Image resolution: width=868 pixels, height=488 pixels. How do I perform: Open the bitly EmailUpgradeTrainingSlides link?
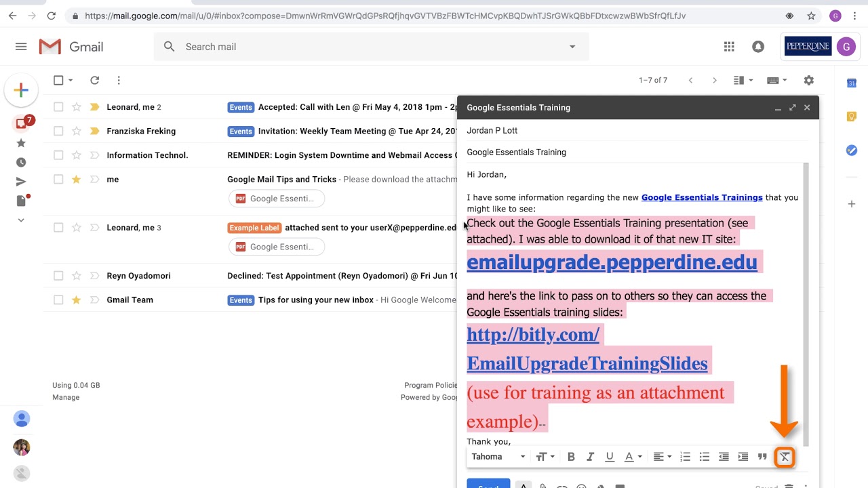pyautogui.click(x=587, y=349)
